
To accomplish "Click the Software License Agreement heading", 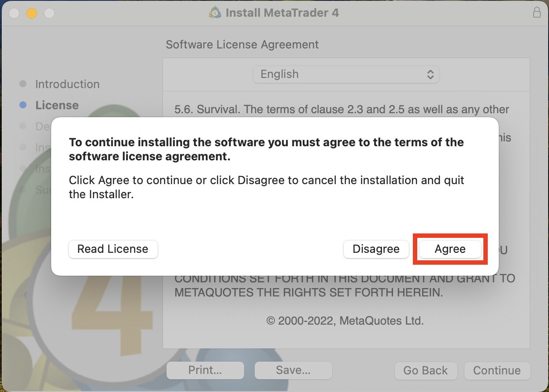I will 242,44.
